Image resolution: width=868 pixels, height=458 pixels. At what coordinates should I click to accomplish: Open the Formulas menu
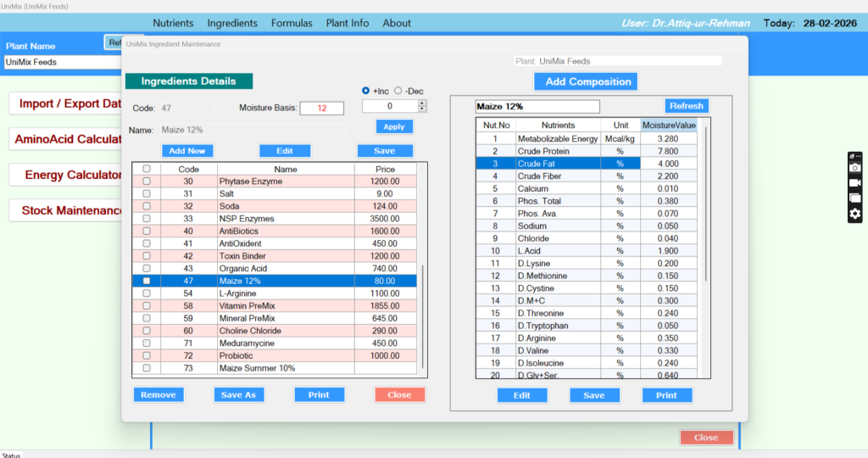click(x=292, y=23)
